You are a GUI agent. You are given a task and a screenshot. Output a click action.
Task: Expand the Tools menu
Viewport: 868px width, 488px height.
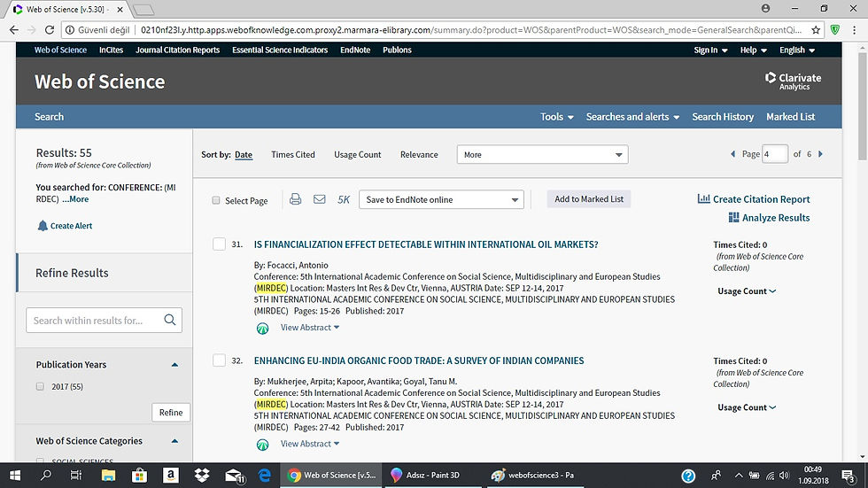click(557, 117)
